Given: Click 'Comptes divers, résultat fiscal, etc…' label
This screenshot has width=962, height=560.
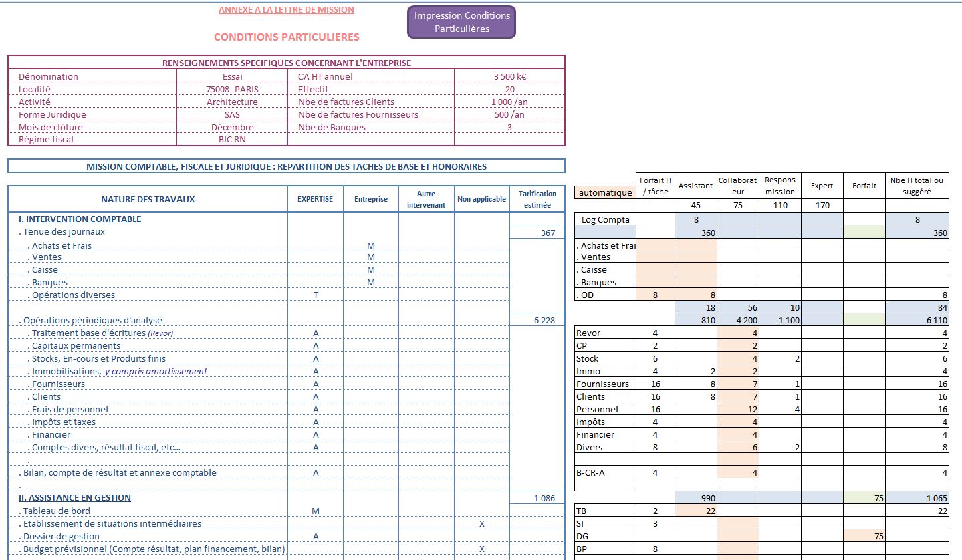Looking at the screenshot, I should 104,447.
